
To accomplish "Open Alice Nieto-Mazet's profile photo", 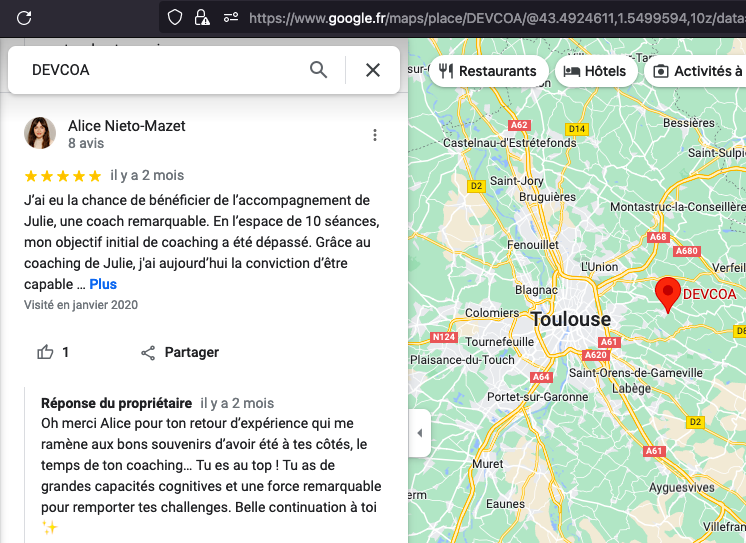I will (x=40, y=133).
